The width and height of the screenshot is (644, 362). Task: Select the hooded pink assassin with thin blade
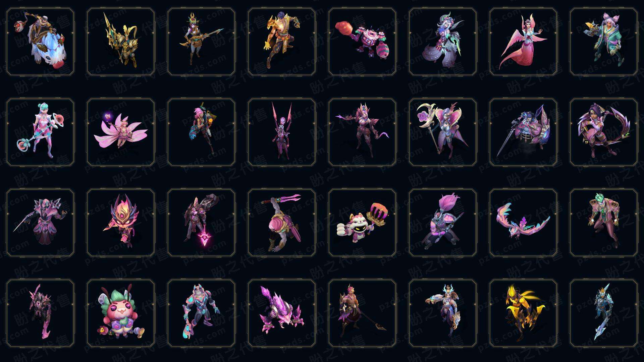[40, 223]
